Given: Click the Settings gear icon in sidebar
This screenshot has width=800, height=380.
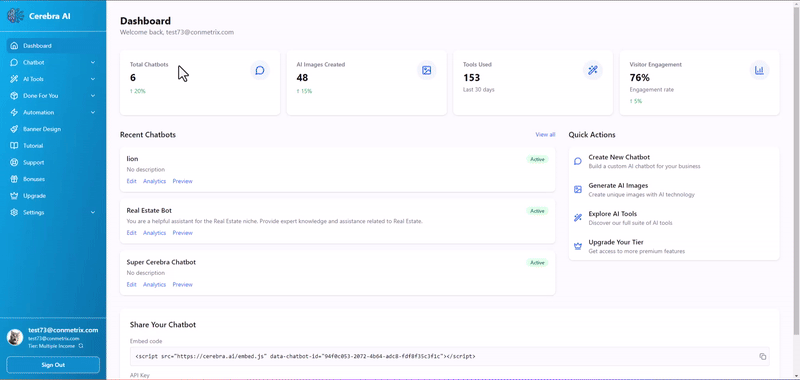Looking at the screenshot, I should [14, 212].
